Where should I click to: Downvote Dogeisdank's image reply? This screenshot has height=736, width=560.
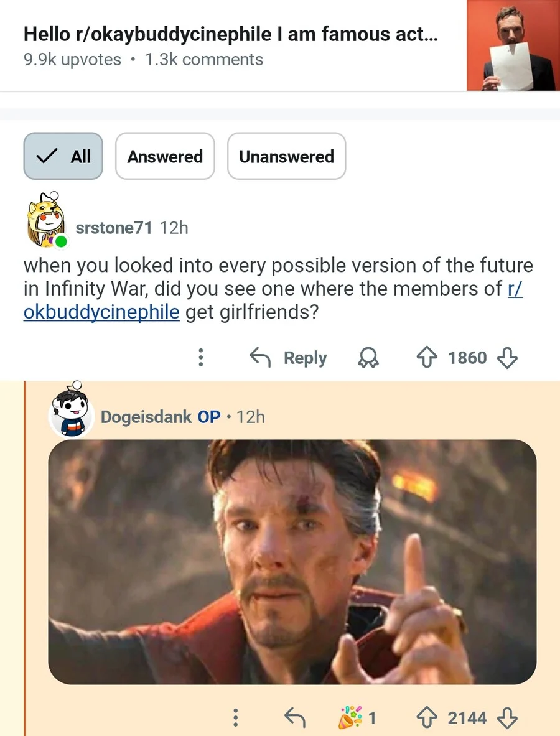(508, 718)
